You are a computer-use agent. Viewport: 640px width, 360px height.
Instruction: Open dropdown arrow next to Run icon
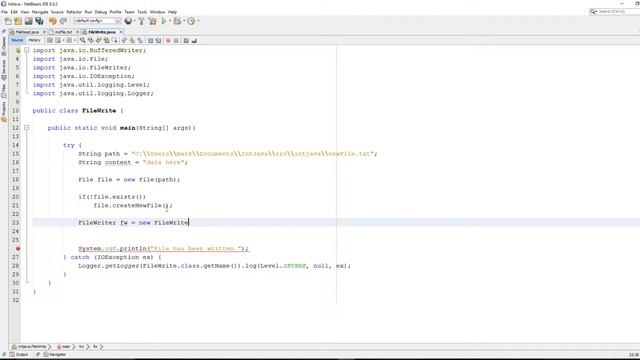[x=170, y=21]
